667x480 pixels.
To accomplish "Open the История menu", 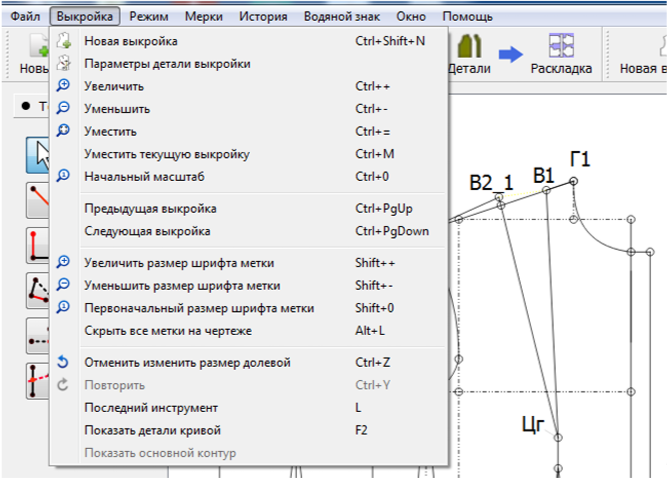I will coord(263,17).
